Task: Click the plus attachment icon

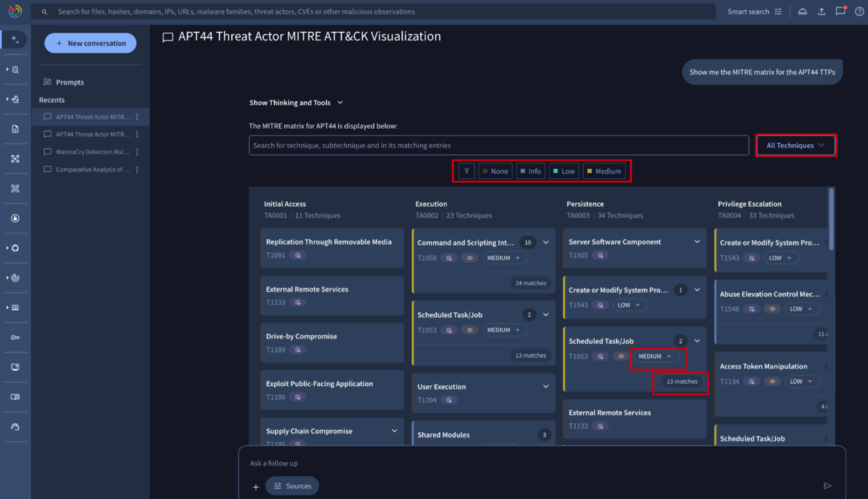Action: pyautogui.click(x=256, y=487)
